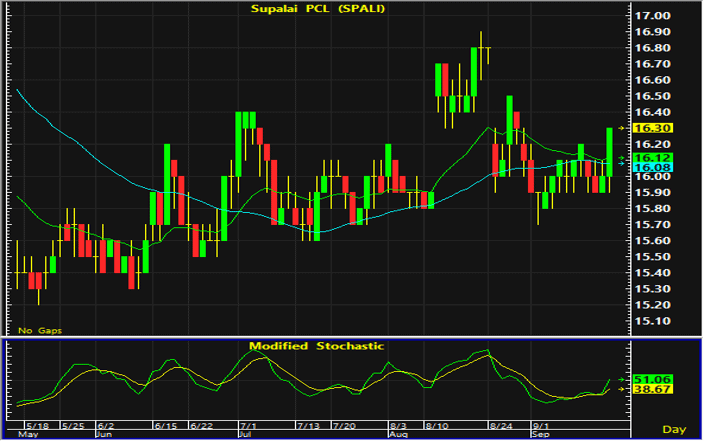This screenshot has width=704, height=441.
Task: Click the 15.40 price axis label
Action: [652, 273]
